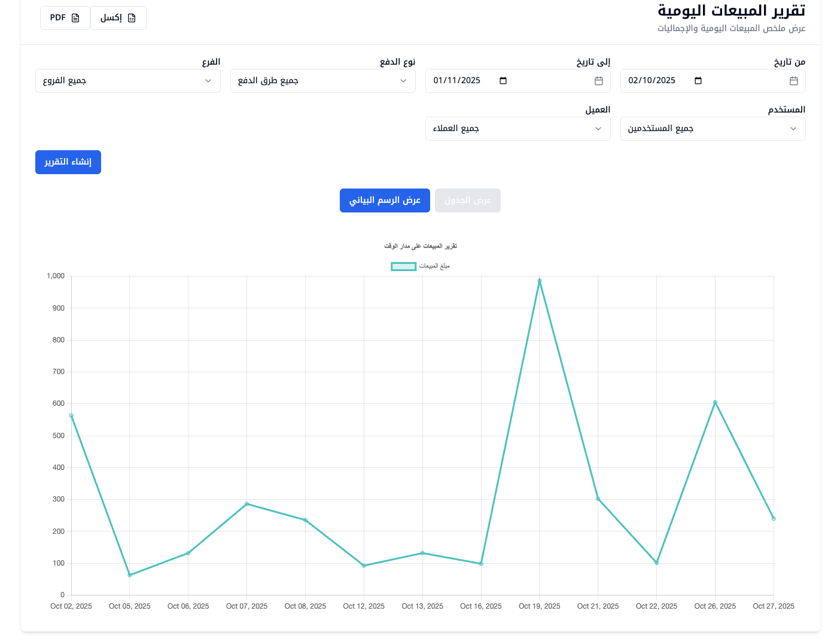Click the PDF export file icon
Screen dimensions: 825x644
point(75,18)
